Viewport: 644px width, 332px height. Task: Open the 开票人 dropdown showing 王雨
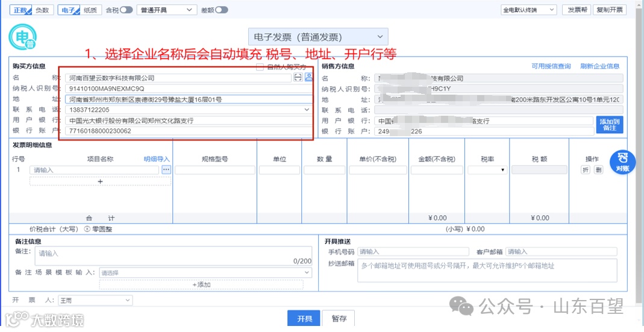click(x=95, y=300)
